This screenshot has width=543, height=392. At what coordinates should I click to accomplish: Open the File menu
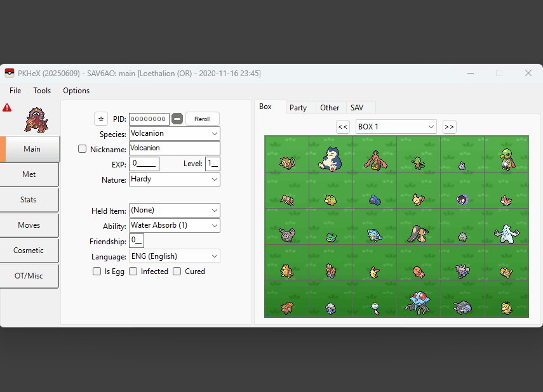pos(15,91)
